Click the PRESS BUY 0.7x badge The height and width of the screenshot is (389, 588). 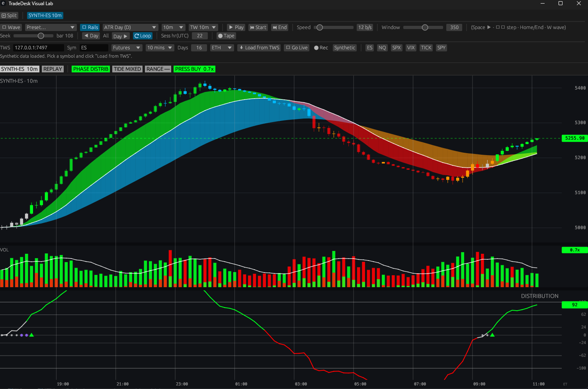(x=194, y=69)
